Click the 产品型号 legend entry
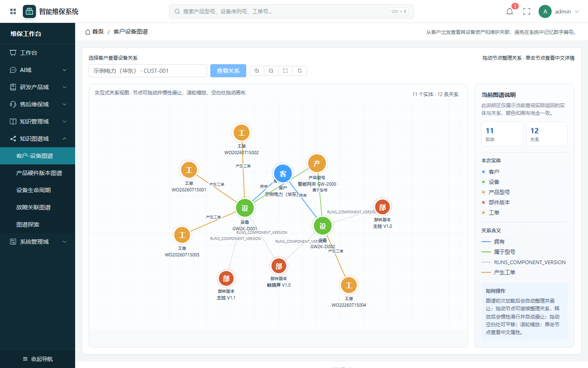Image resolution: width=588 pixels, height=368 pixels. coord(496,192)
